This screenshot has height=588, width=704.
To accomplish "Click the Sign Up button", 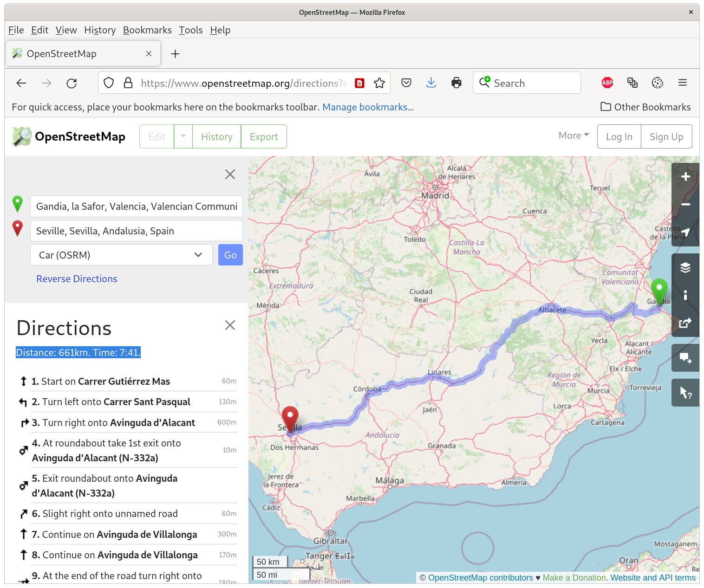I will (x=666, y=136).
